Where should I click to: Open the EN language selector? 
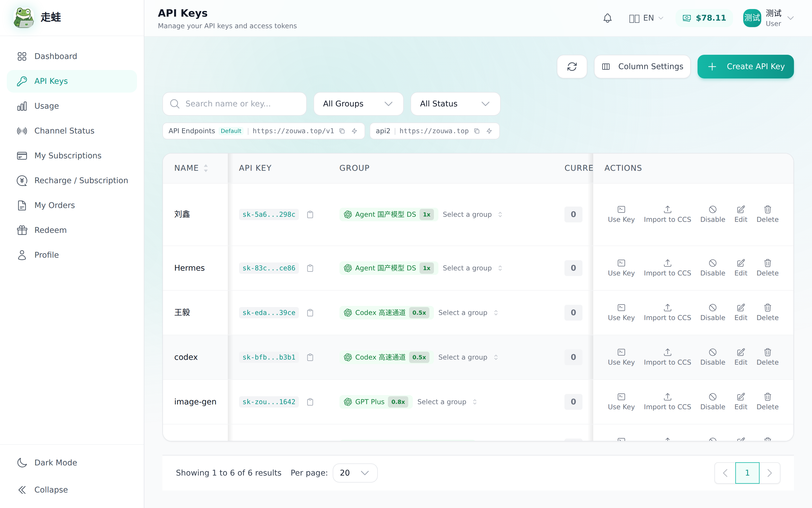click(x=646, y=18)
